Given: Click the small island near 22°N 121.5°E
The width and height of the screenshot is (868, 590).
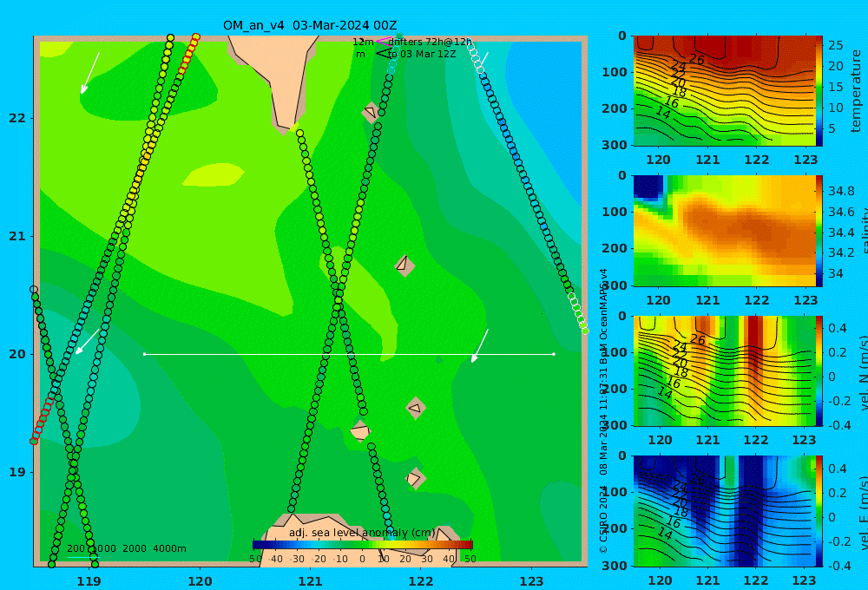Looking at the screenshot, I should point(371,112).
